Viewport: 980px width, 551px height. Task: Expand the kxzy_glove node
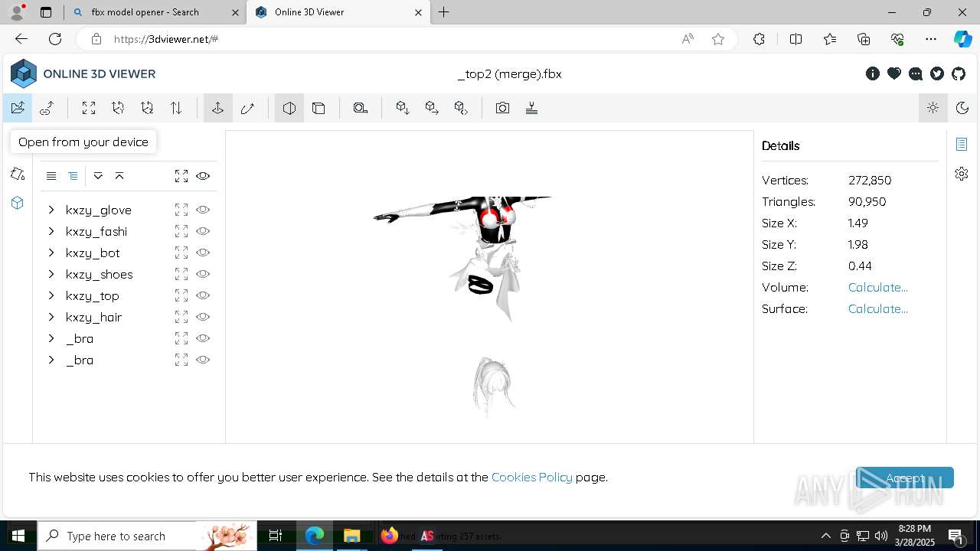pyautogui.click(x=51, y=210)
